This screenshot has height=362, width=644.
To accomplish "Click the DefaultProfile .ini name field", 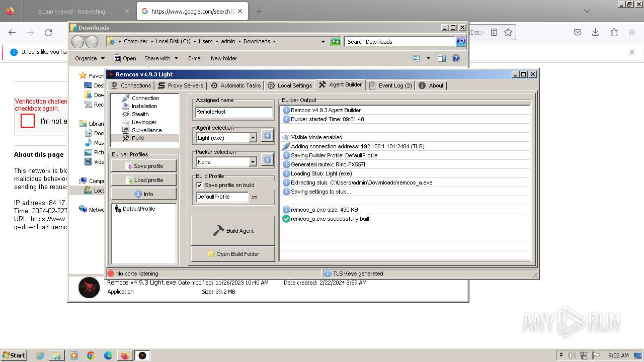I will 222,197.
